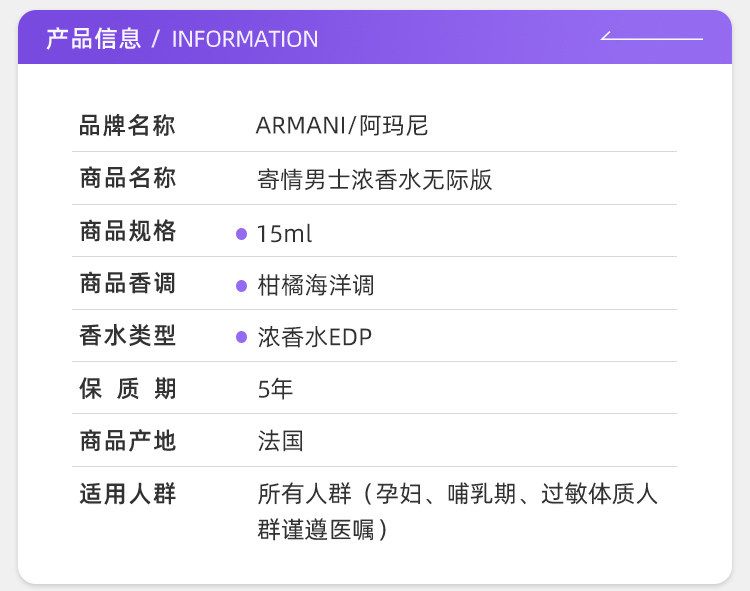Select the 产品信息 header title
Viewport: 750px width, 591px height.
point(93,39)
